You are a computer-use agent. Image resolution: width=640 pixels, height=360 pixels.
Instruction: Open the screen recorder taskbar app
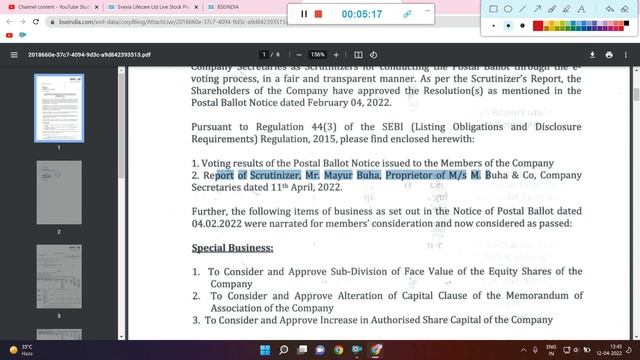(x=357, y=350)
